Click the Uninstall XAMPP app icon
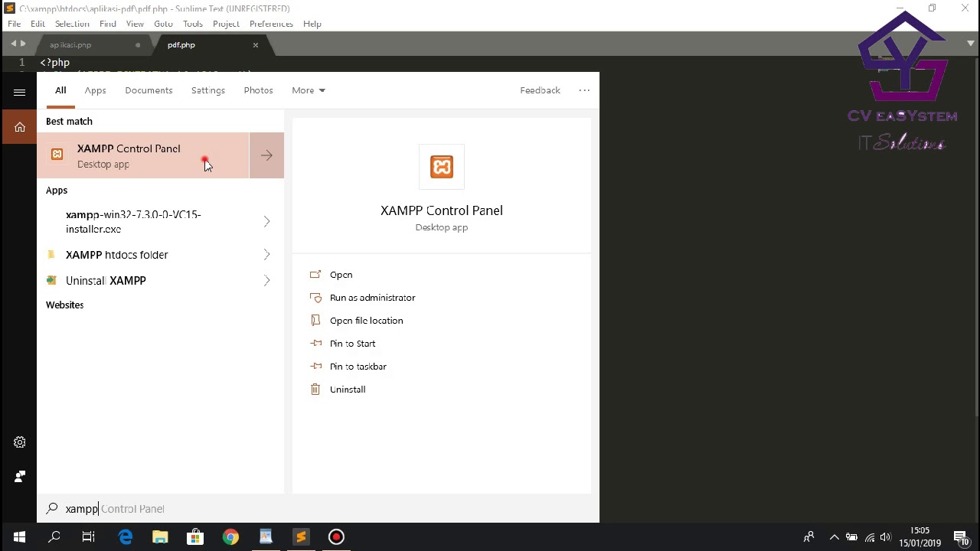The height and width of the screenshot is (551, 980). pos(51,281)
